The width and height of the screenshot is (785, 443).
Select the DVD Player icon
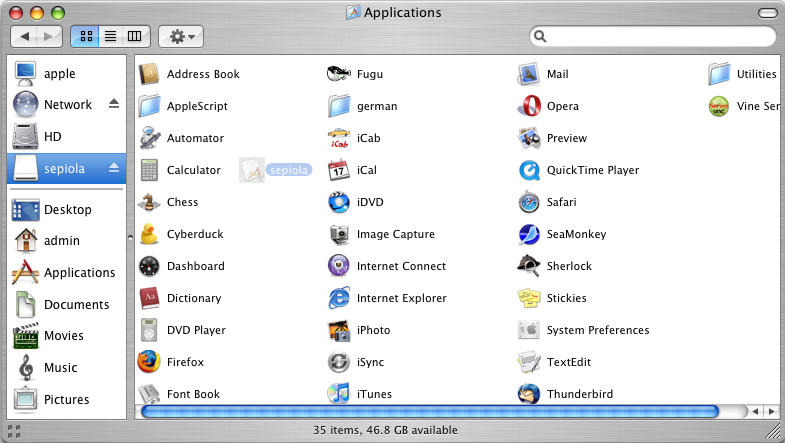(x=149, y=330)
